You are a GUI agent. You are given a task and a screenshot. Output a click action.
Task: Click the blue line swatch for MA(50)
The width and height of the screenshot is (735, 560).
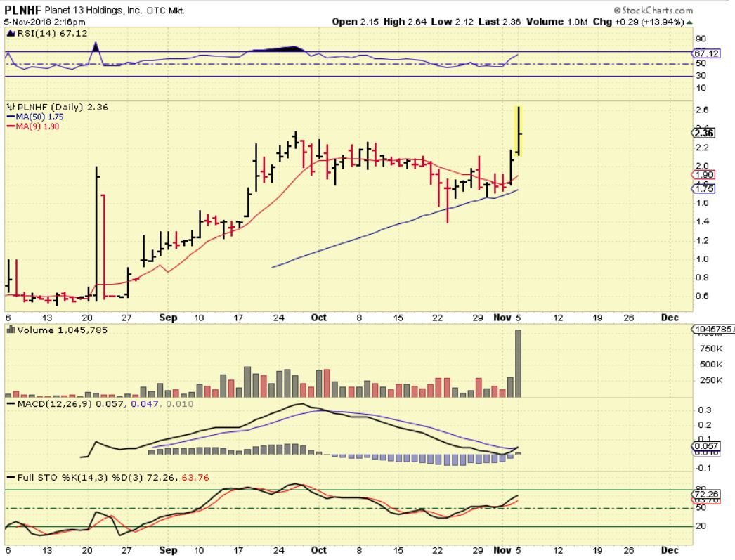tap(11, 117)
